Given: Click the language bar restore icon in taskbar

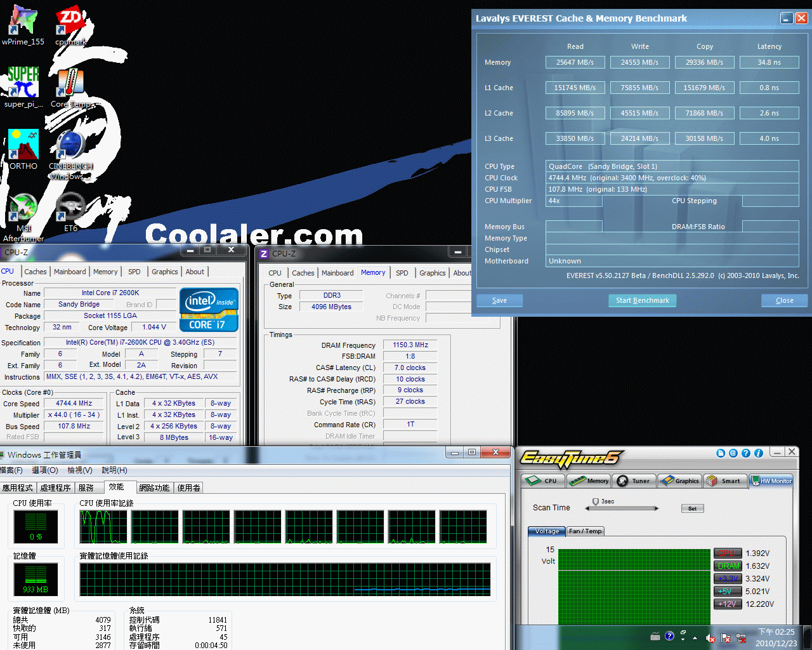Looking at the screenshot, I should (683, 632).
